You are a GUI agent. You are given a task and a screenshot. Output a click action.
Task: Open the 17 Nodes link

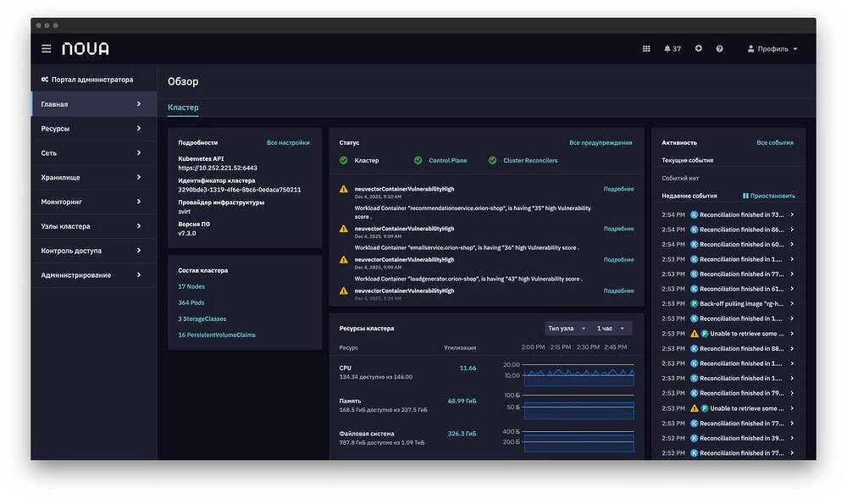[191, 286]
